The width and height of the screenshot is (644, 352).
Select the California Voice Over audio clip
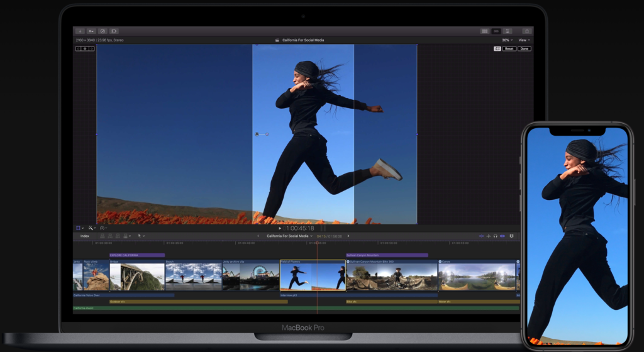point(124,295)
